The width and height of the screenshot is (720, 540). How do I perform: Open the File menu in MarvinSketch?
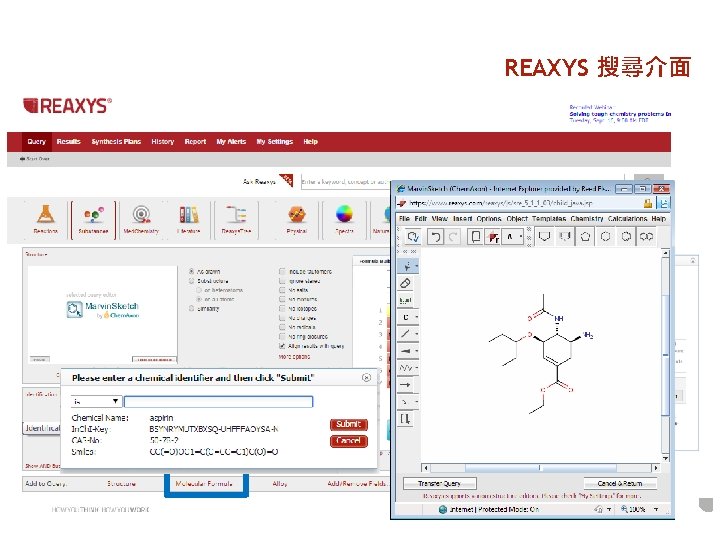click(404, 219)
